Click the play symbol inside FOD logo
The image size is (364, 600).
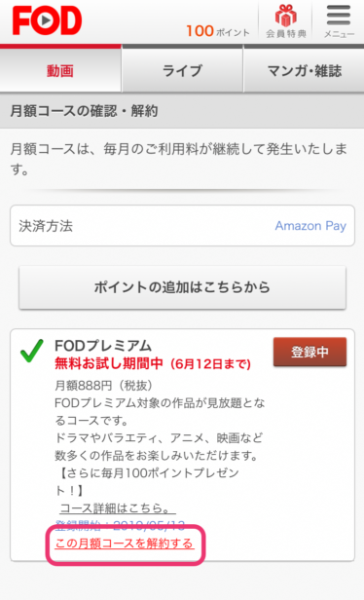tap(47, 20)
